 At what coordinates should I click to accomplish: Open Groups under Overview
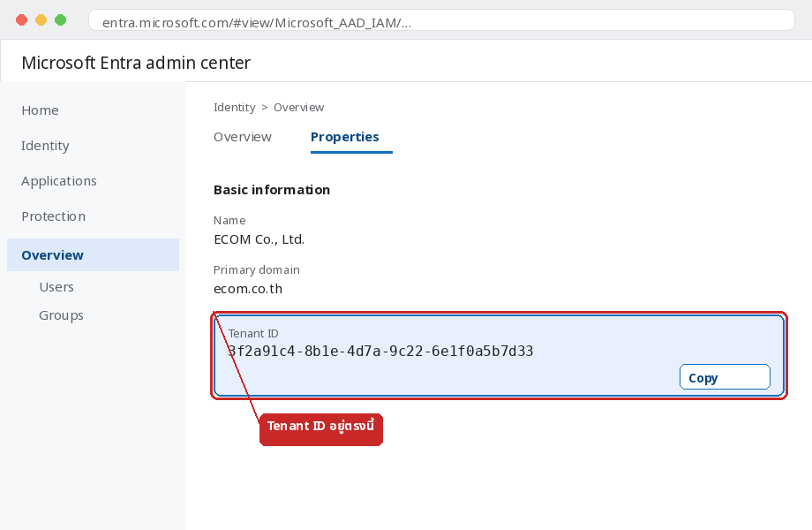pos(61,315)
